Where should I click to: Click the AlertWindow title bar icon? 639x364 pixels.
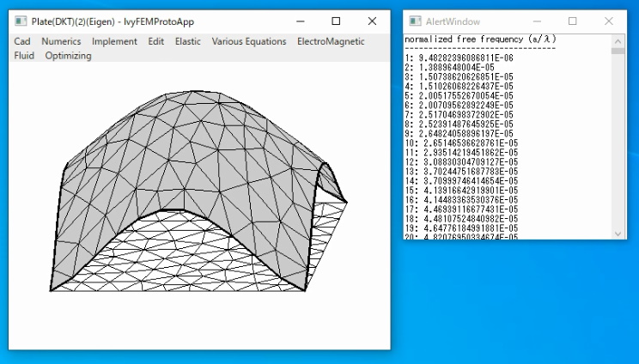415,21
